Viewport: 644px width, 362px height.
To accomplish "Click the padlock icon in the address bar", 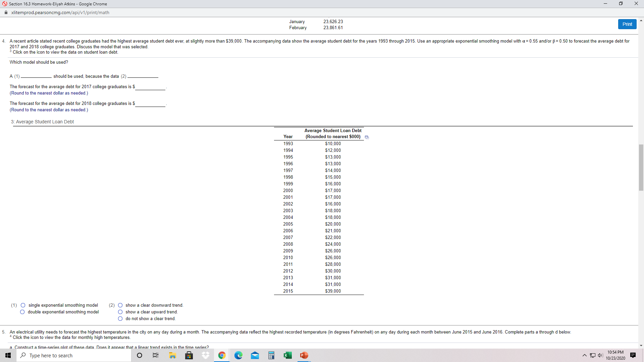I will (x=5, y=12).
